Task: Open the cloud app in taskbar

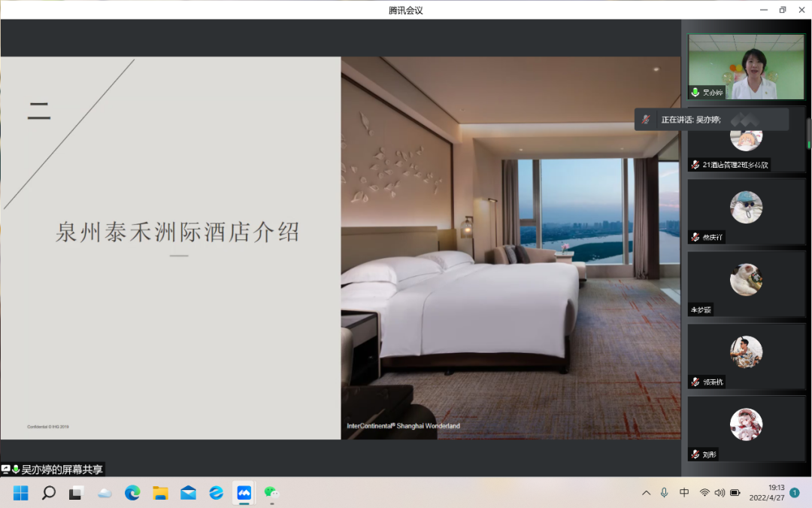Action: [x=105, y=493]
